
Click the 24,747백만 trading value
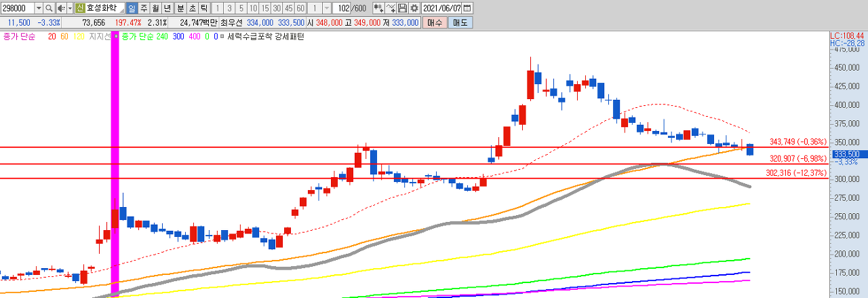(198, 22)
